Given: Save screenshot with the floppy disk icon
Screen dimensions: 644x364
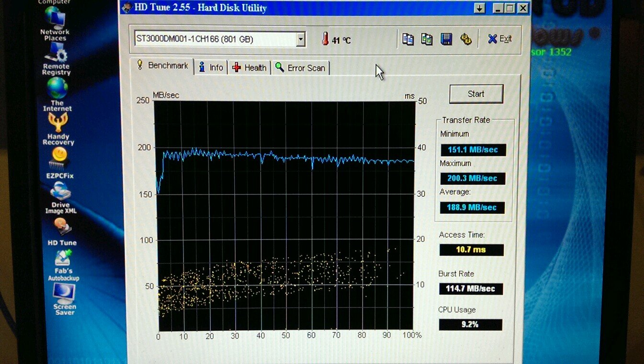Looking at the screenshot, I should click(x=447, y=39).
